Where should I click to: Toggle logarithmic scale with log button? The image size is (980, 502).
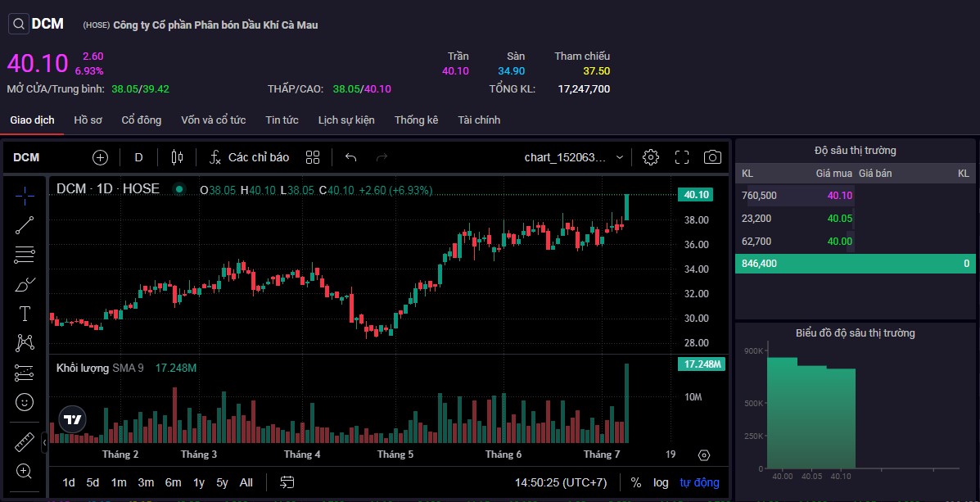point(661,482)
